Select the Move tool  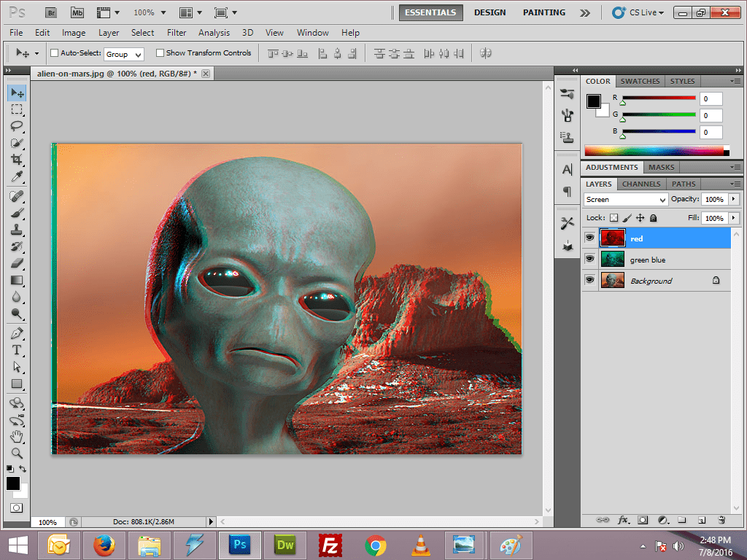pyautogui.click(x=17, y=93)
